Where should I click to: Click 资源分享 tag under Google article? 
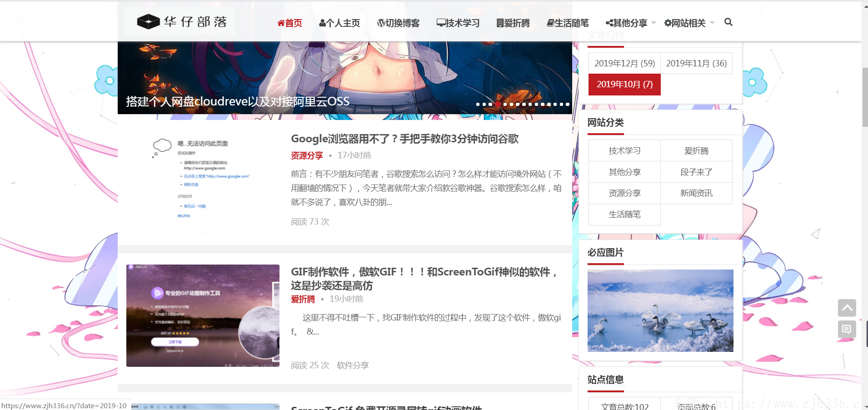pos(307,155)
